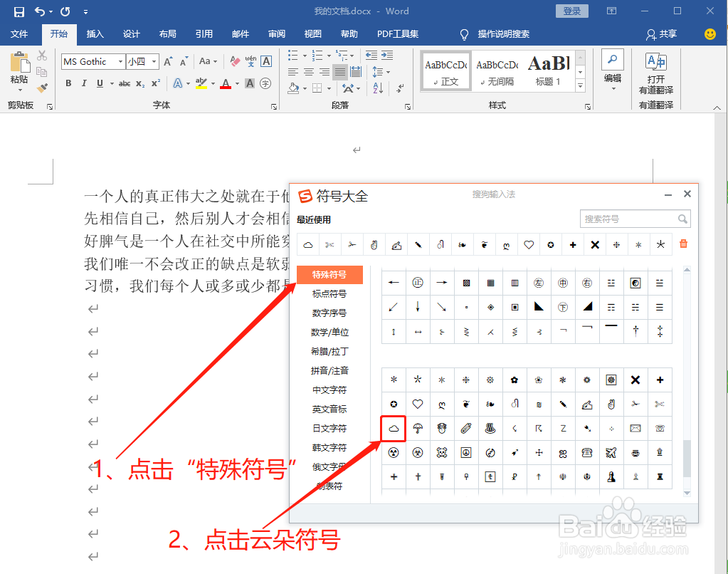The image size is (728, 574).
Task: Open the font name dropdown showing MS Gothic
Action: 121,62
